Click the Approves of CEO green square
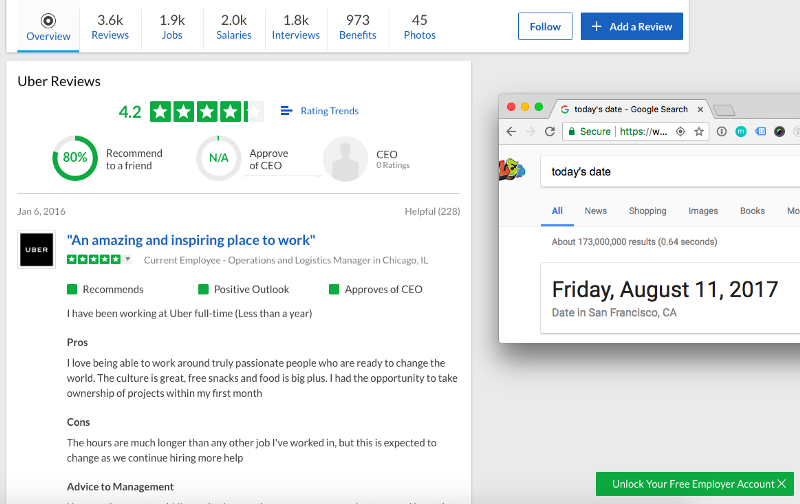Image resolution: width=800 pixels, height=504 pixels. click(x=334, y=289)
